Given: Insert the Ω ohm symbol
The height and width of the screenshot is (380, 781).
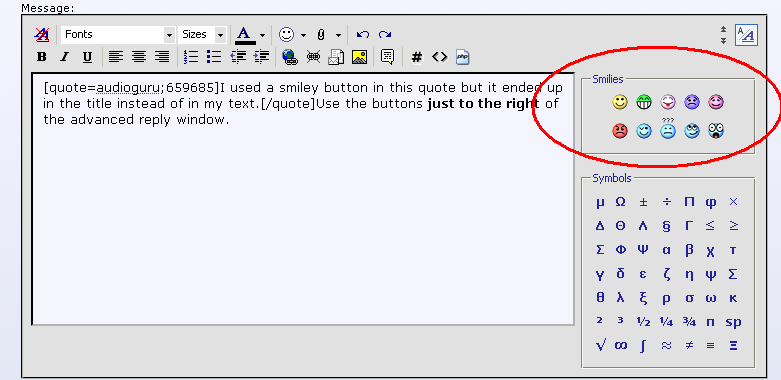Looking at the screenshot, I should coord(621,202).
